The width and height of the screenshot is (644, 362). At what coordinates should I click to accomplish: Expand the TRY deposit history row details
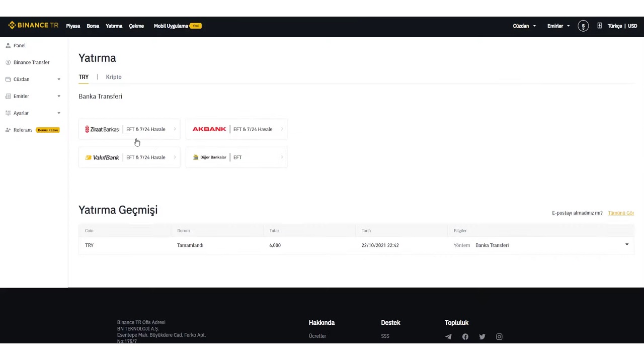click(x=627, y=245)
